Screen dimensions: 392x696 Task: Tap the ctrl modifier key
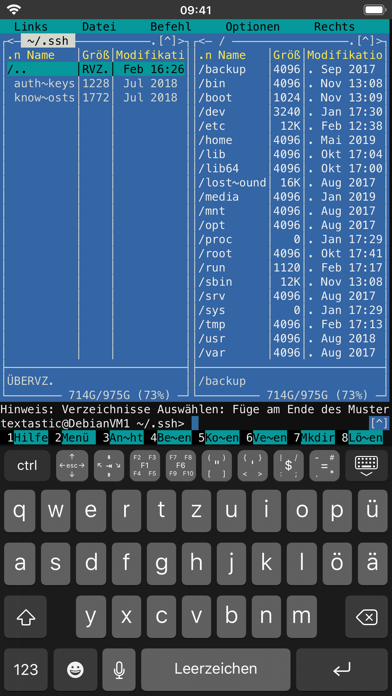click(x=27, y=466)
